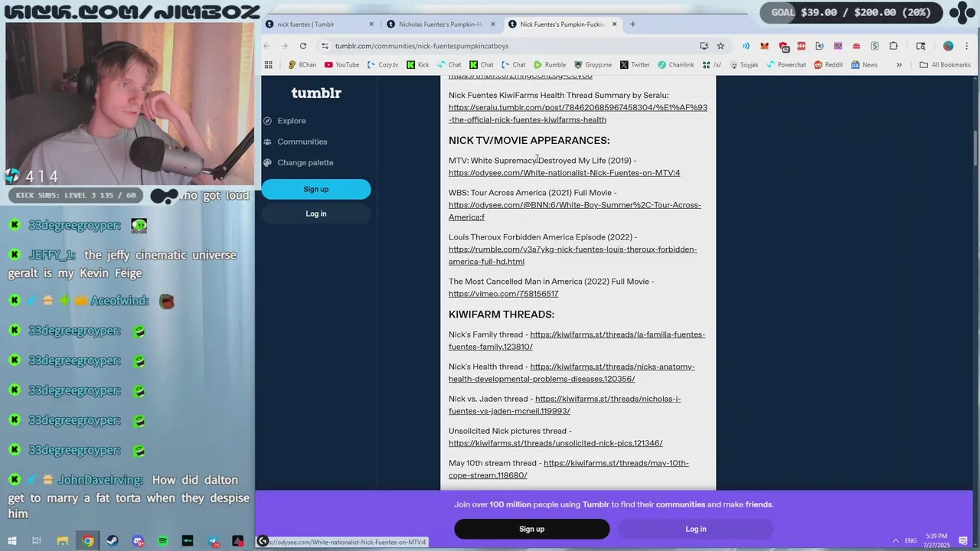Screen dimensions: 980x551
Task: Click the Communities icon in the Tumblr sidebar
Action: pyautogui.click(x=267, y=142)
